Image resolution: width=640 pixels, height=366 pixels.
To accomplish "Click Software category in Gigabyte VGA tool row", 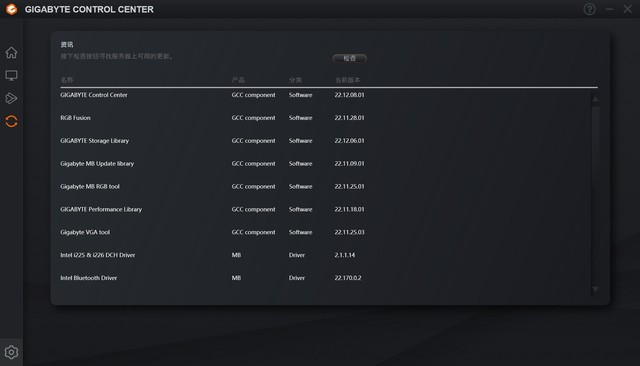I will [x=300, y=232].
